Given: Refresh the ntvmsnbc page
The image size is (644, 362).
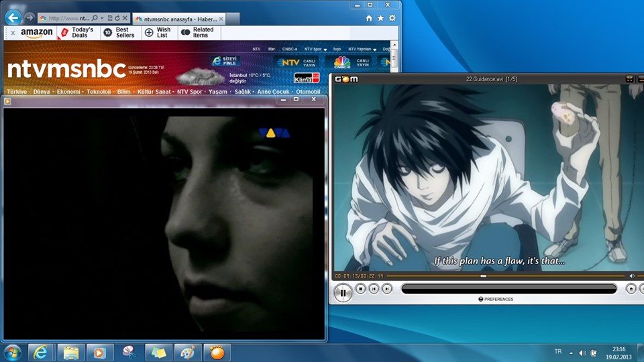Looking at the screenshot, I should coord(117,18).
